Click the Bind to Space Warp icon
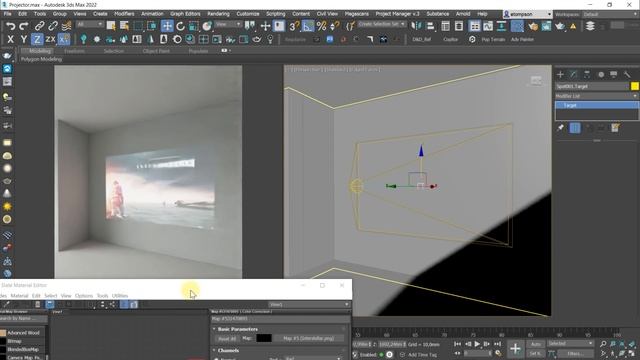Image resolution: width=640 pixels, height=360 pixels. coord(66,26)
